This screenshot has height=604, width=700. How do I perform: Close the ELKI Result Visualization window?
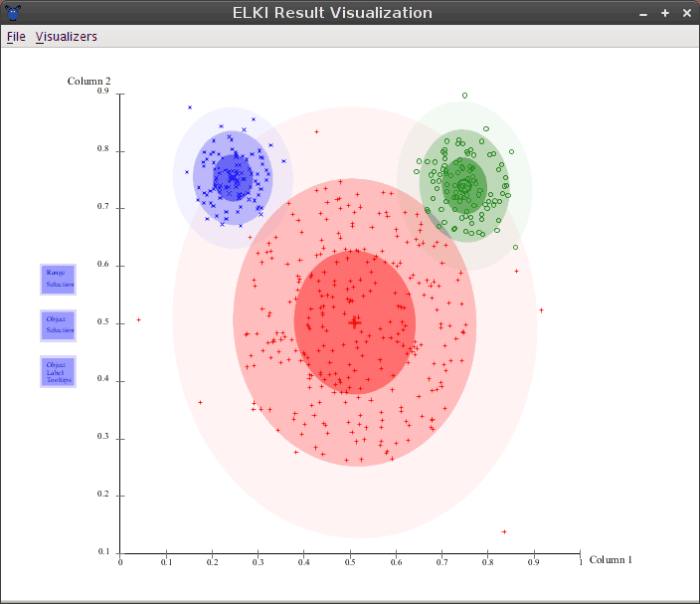pos(686,14)
